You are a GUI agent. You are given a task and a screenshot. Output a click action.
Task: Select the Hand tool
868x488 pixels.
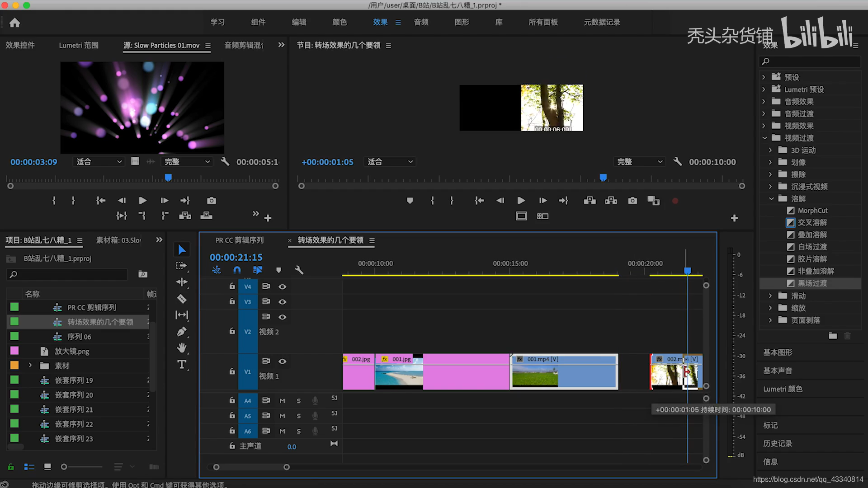pyautogui.click(x=182, y=348)
